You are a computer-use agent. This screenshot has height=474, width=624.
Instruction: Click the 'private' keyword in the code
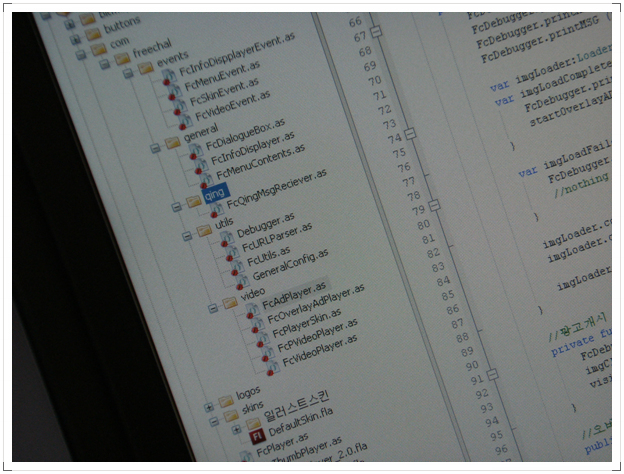coord(572,345)
